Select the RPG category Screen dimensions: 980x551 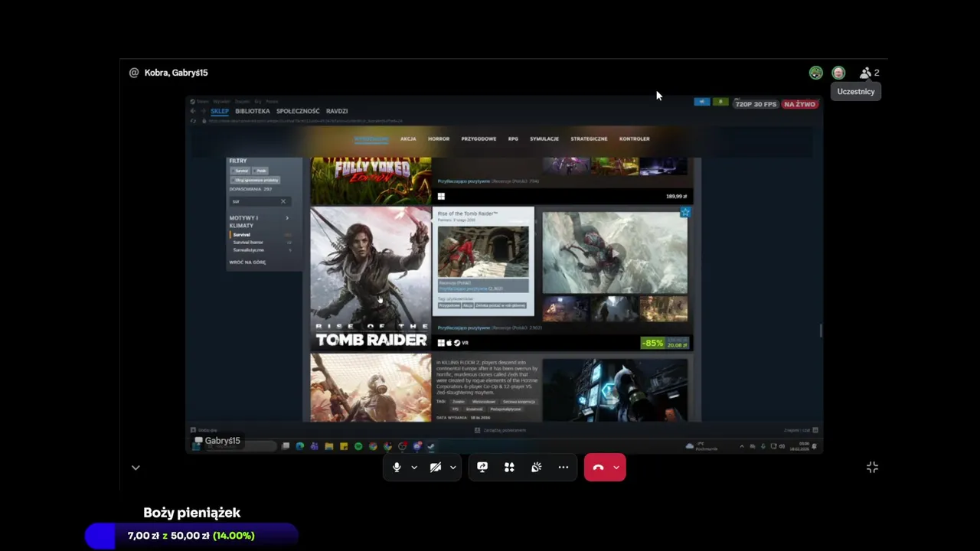pos(513,139)
